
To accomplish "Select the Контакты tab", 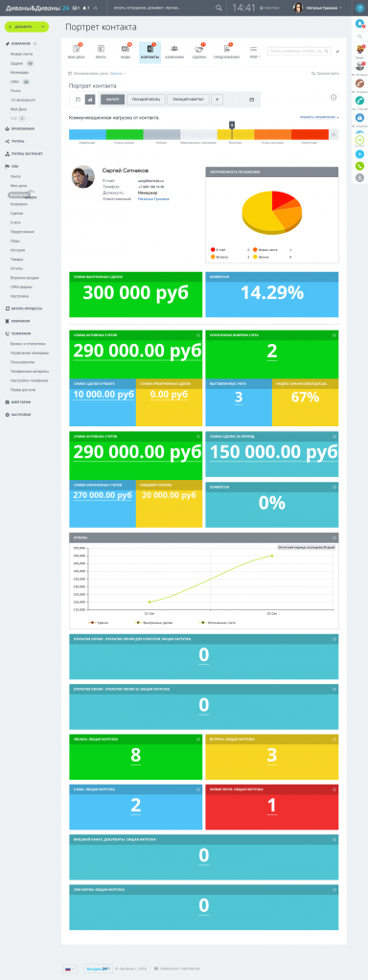I will pyautogui.click(x=149, y=51).
